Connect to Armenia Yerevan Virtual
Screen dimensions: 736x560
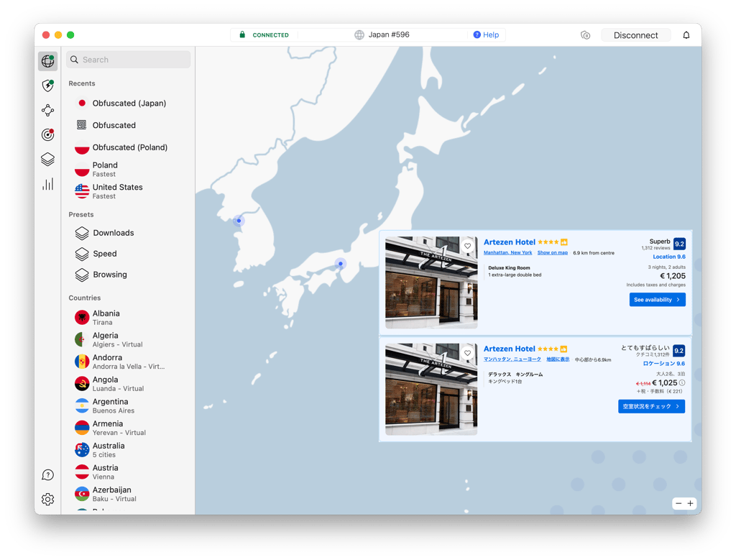(128, 428)
